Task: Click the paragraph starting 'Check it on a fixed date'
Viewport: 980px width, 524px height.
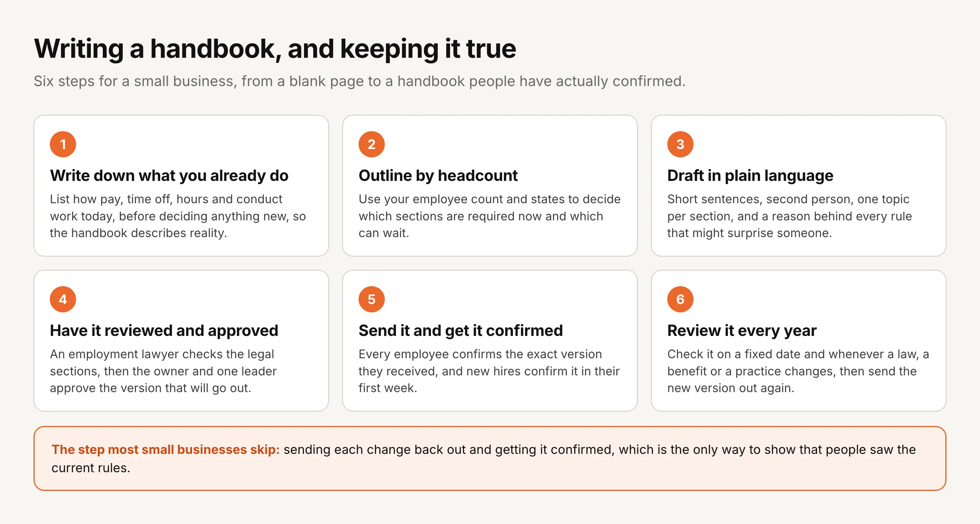Action: point(798,371)
